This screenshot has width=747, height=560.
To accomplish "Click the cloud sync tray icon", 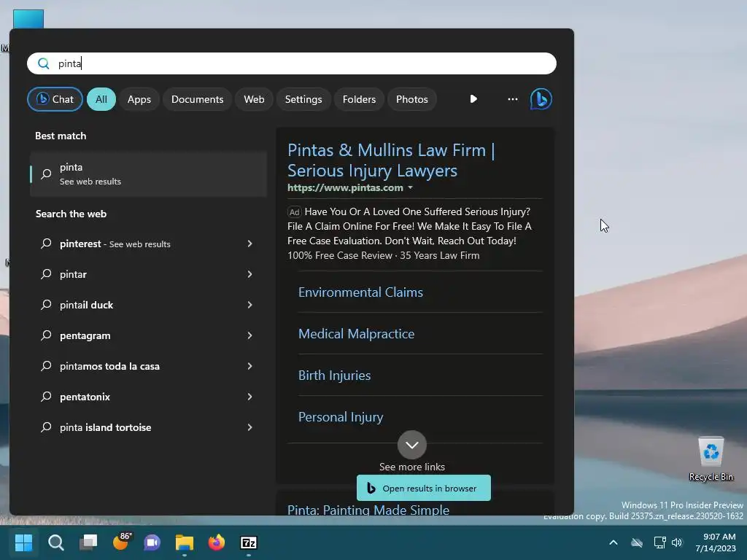I will (x=636, y=542).
